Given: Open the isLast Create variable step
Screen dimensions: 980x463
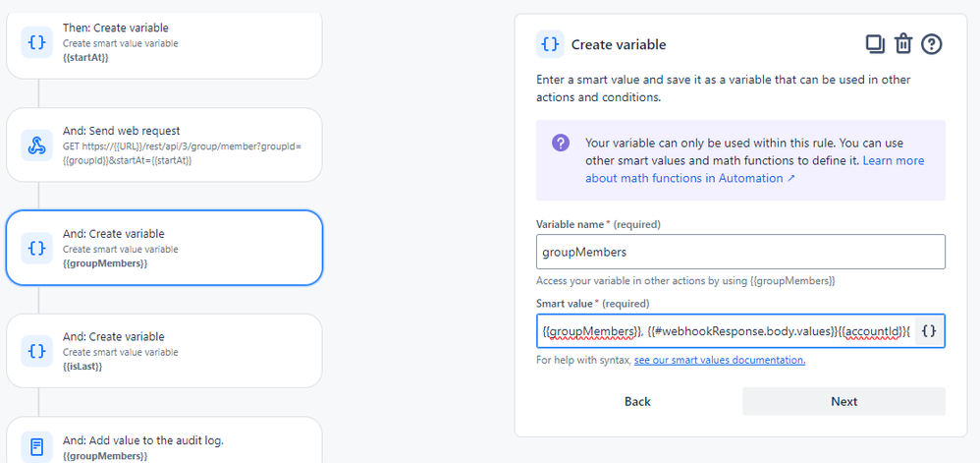Looking at the screenshot, I should [164, 351].
